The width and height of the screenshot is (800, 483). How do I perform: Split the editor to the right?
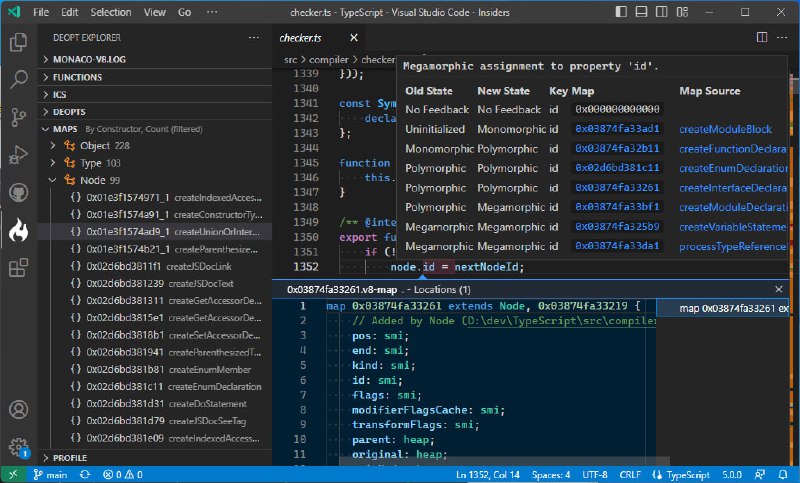pos(762,37)
